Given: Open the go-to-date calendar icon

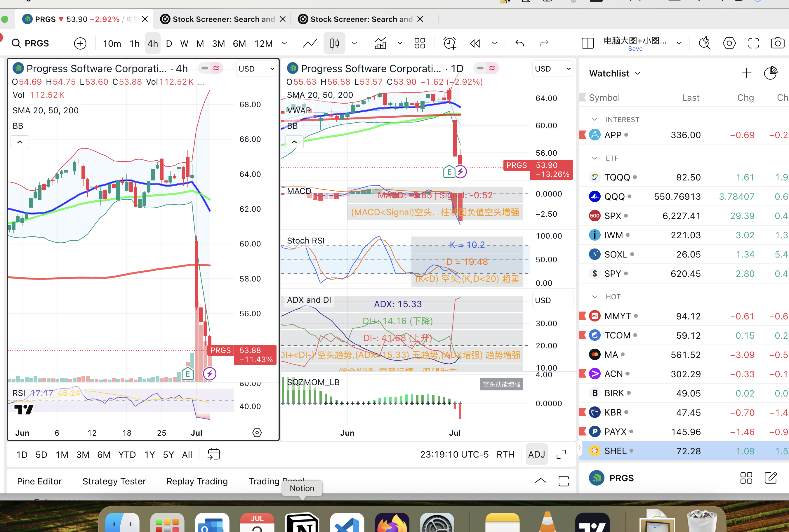Looking at the screenshot, I should [x=213, y=454].
